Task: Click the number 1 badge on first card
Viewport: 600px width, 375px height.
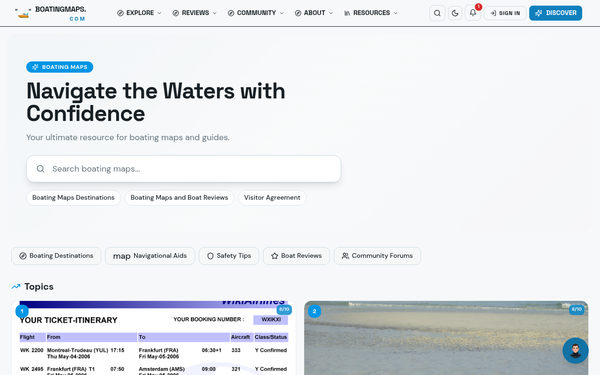Action: tap(22, 311)
